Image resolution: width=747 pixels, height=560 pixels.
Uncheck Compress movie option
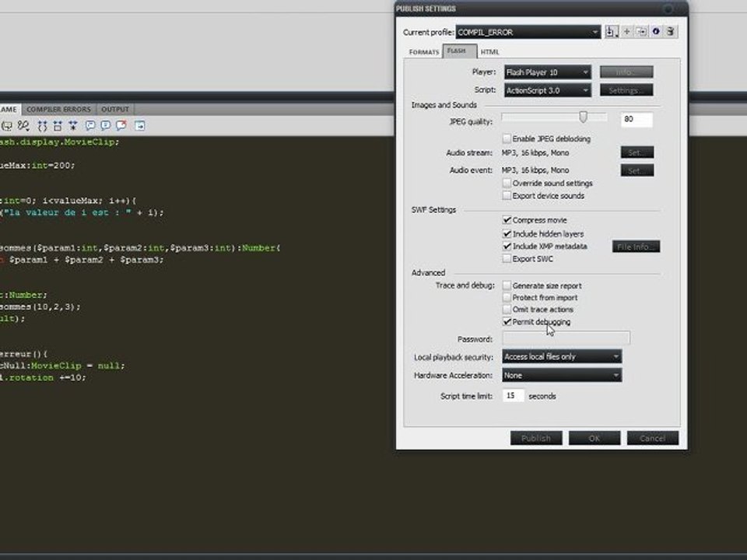507,220
